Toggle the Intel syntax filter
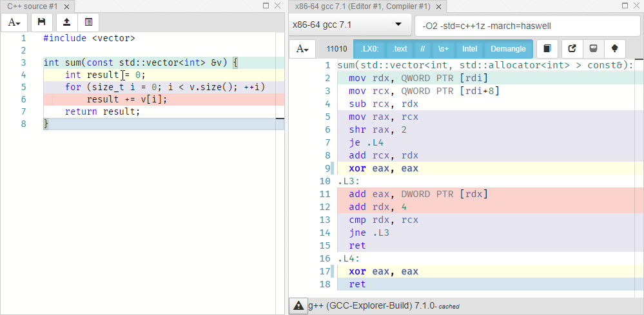This screenshot has width=644, height=315. pyautogui.click(x=469, y=49)
